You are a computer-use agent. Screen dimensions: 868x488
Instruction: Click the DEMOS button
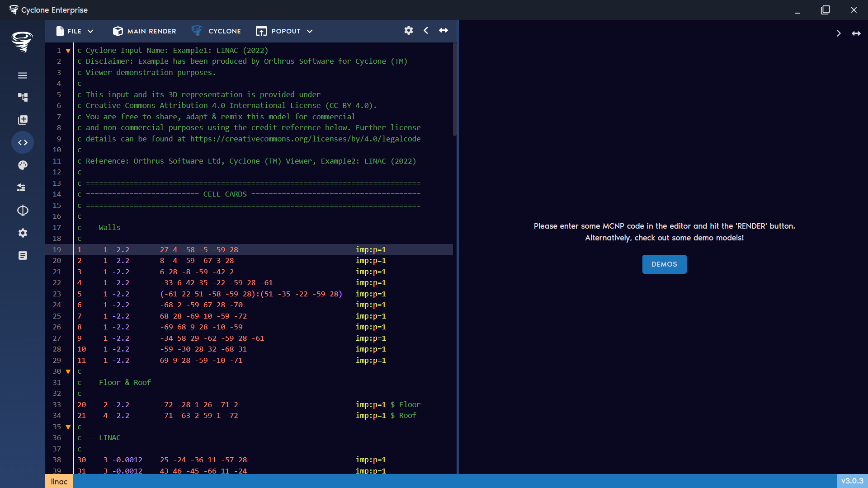coord(664,264)
